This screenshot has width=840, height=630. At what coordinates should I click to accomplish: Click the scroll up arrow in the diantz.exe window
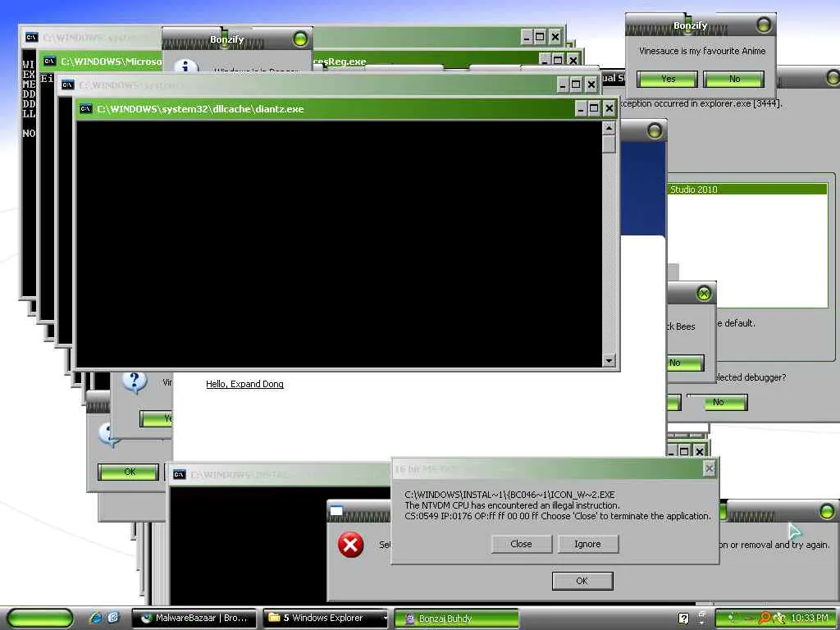click(x=609, y=128)
